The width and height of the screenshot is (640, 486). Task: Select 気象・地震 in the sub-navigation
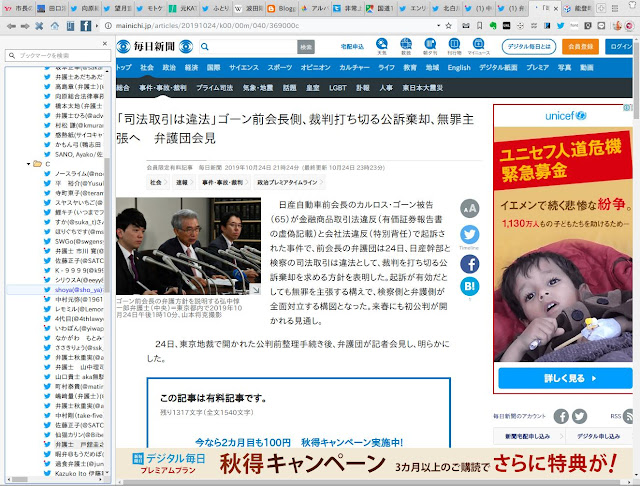click(x=258, y=88)
